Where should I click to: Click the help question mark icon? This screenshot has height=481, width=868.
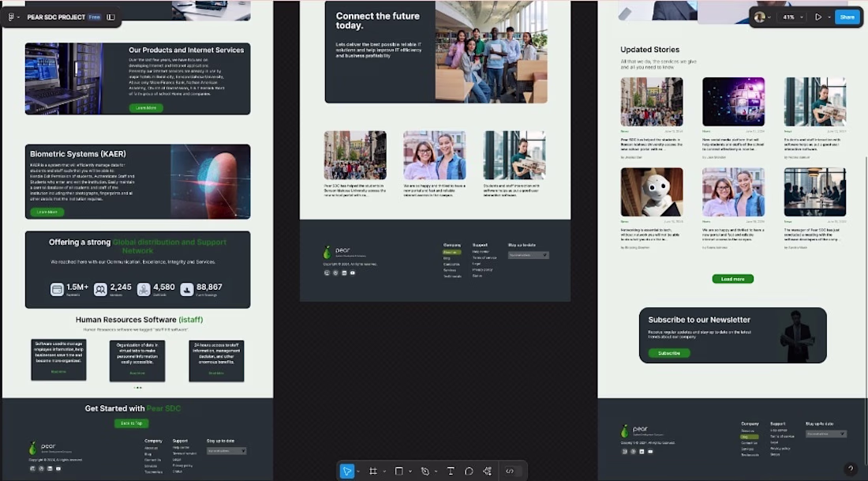tap(851, 469)
